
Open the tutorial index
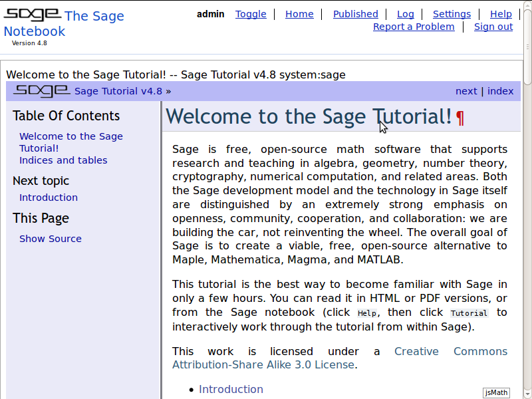500,91
